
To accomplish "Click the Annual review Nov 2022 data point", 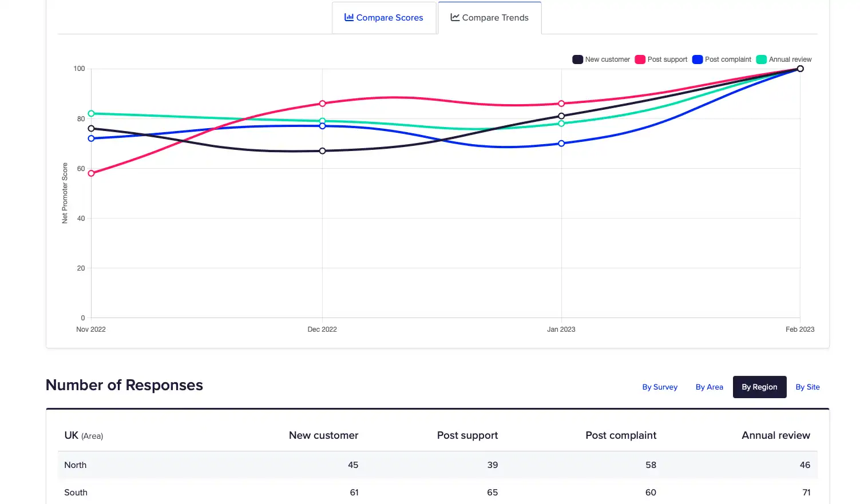I will (91, 113).
